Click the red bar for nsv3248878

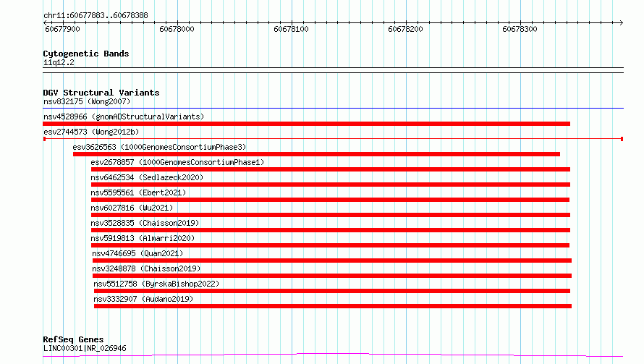(332, 276)
